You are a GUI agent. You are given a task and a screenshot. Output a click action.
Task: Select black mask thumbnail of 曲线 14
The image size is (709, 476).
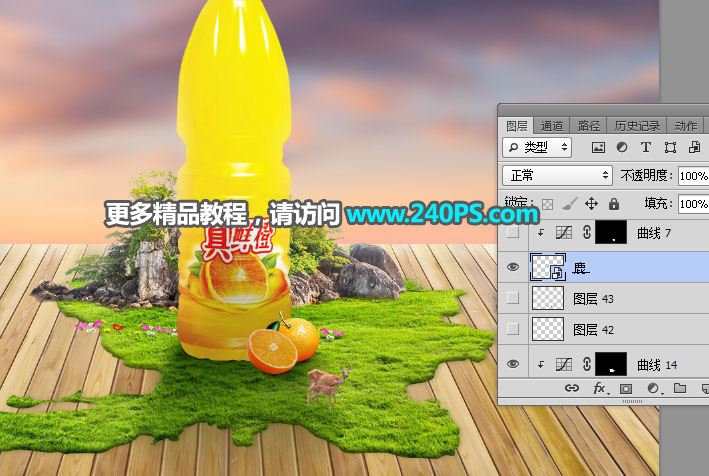(x=611, y=364)
